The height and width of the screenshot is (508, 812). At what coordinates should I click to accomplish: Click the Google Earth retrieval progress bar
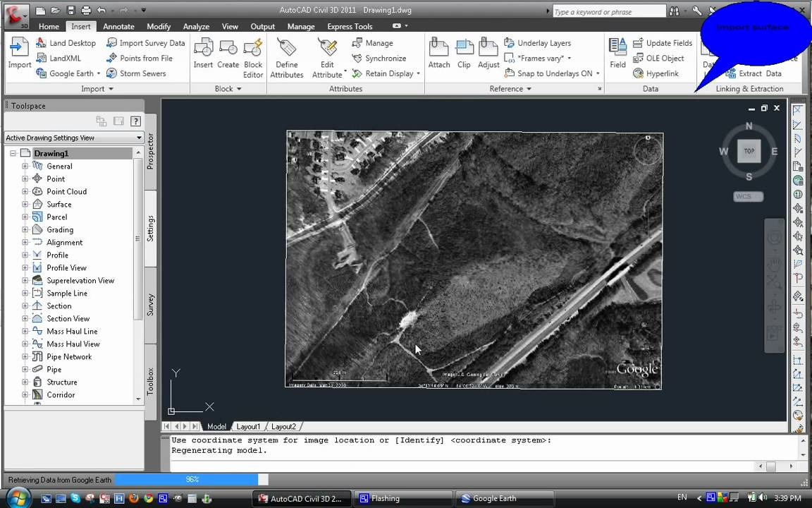pyautogui.click(x=191, y=480)
